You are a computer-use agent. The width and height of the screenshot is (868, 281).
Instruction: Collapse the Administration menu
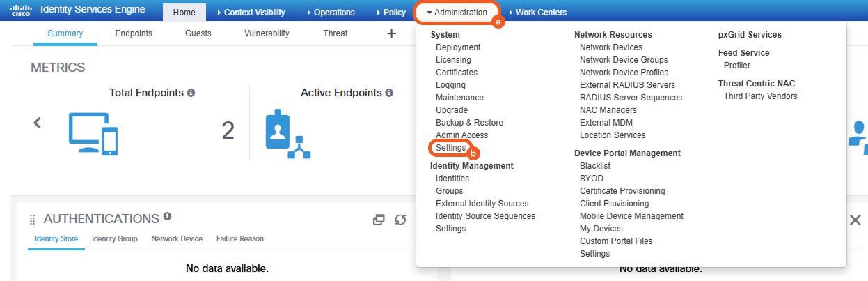click(457, 13)
